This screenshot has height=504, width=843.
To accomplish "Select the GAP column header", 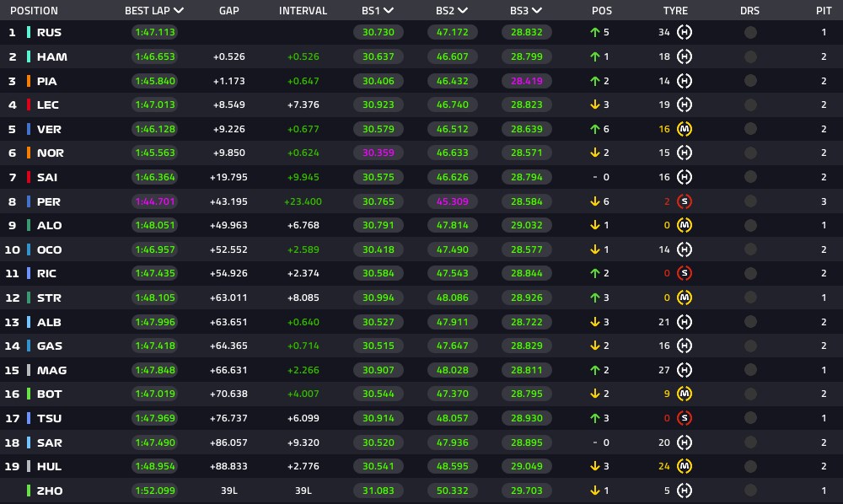I will tap(229, 11).
